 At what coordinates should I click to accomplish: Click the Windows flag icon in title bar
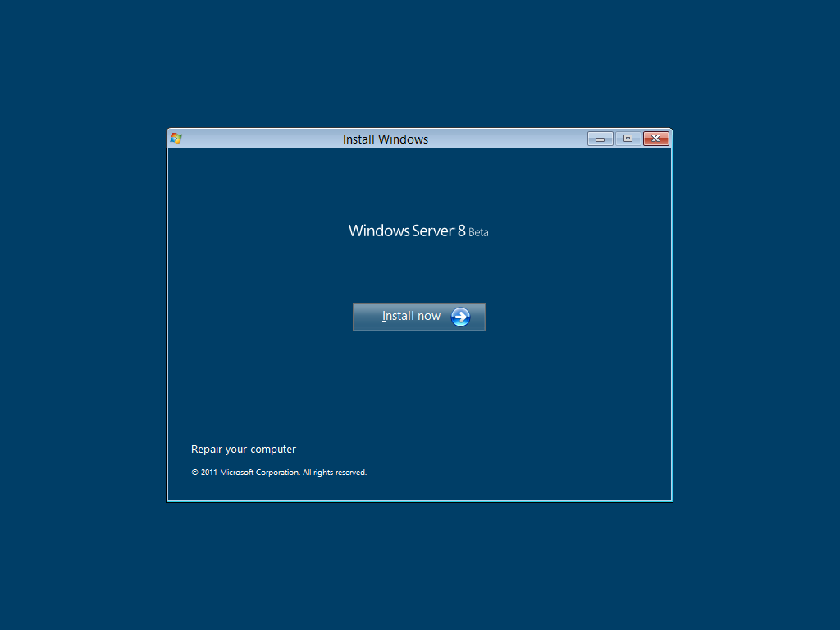coord(176,139)
